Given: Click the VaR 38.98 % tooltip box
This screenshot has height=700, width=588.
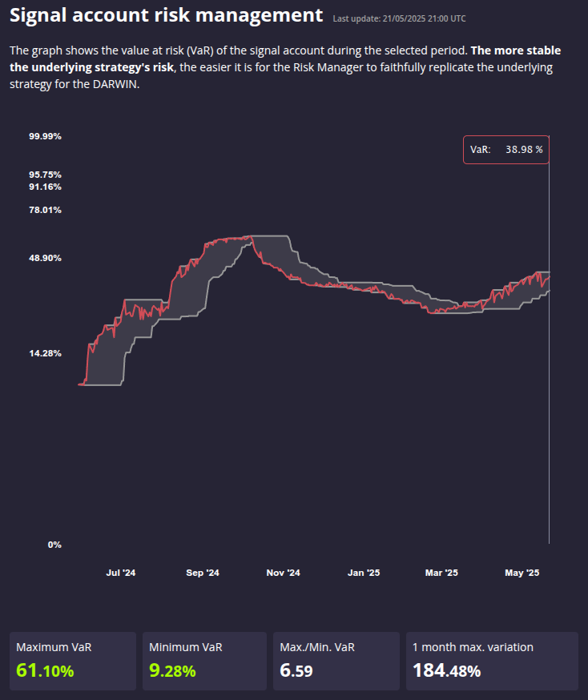Looking at the screenshot, I should click(505, 150).
